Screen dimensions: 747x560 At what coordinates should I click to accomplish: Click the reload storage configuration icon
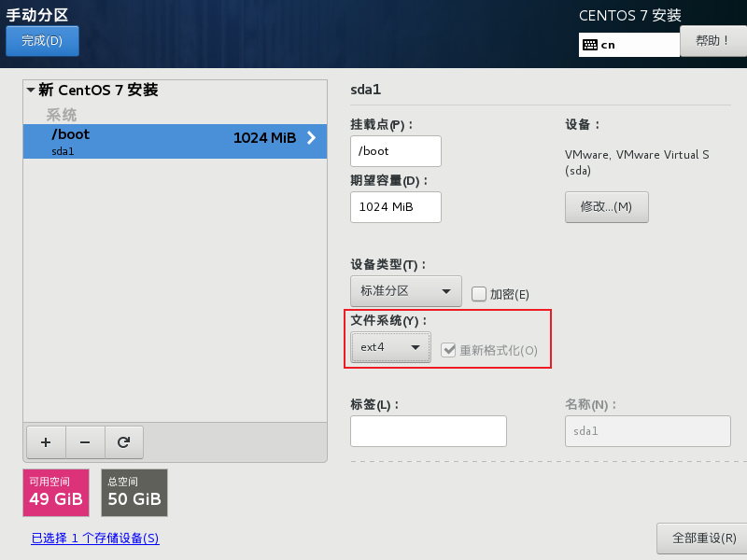pyautogui.click(x=124, y=442)
